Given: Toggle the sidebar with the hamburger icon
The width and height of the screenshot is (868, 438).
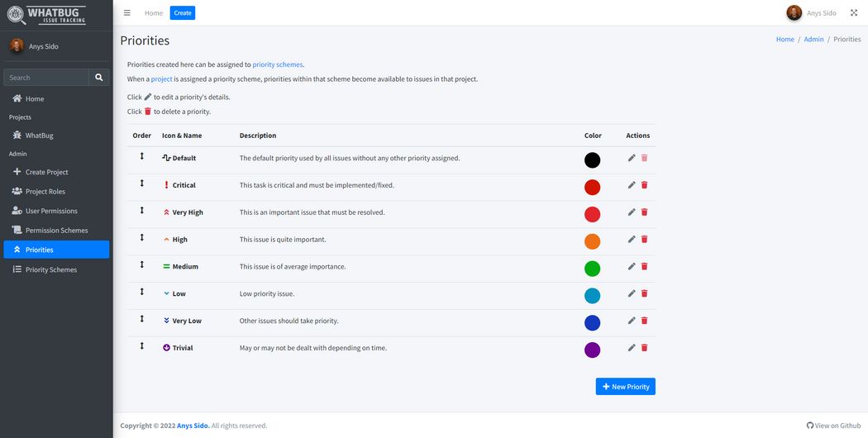Looking at the screenshot, I should pos(126,13).
